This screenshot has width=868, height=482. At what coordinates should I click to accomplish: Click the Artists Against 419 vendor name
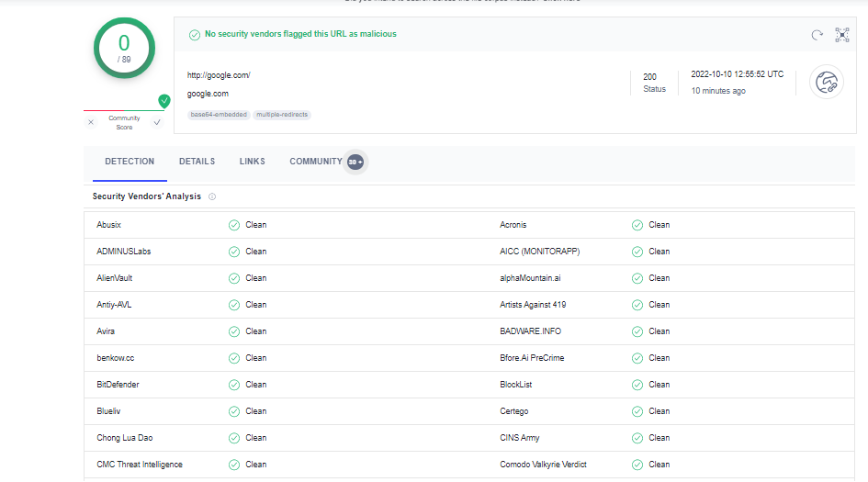tap(533, 305)
